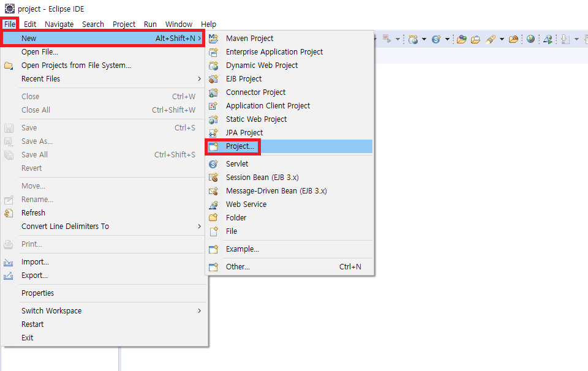Open the Edit menu

[30, 24]
